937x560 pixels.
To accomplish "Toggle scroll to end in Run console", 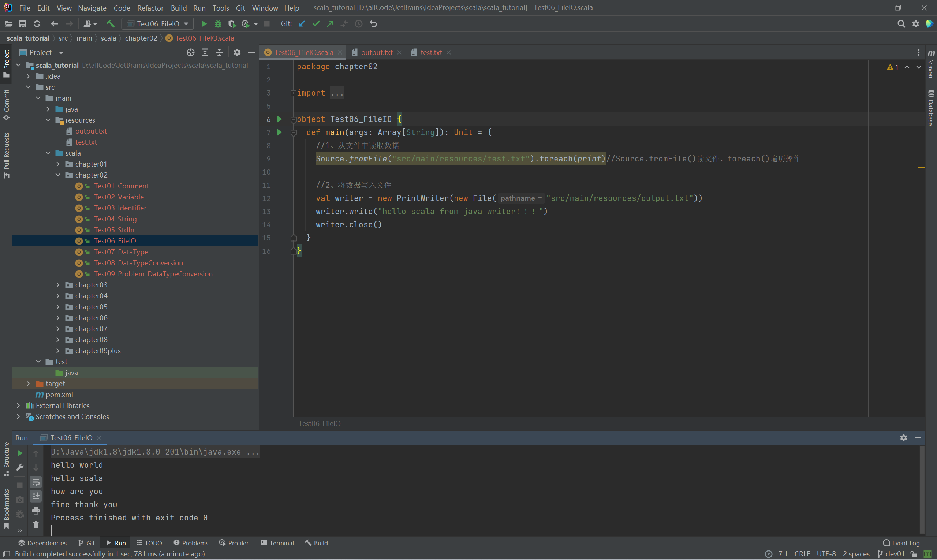I will [x=36, y=496].
